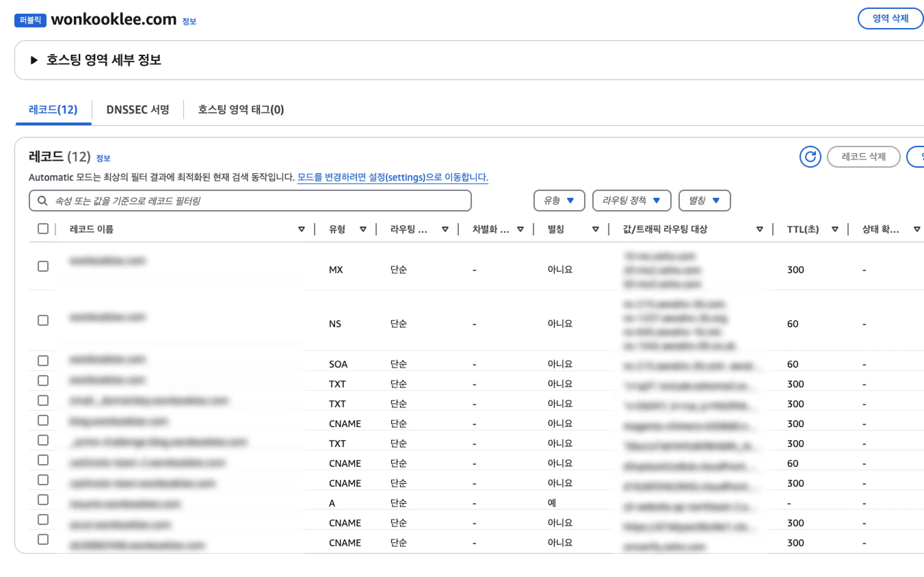Click the A record type cell
This screenshot has width=924, height=577.
tap(332, 503)
